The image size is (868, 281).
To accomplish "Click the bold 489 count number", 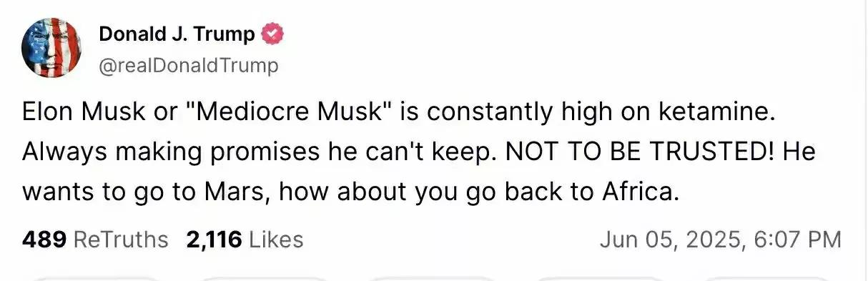I will tap(44, 240).
